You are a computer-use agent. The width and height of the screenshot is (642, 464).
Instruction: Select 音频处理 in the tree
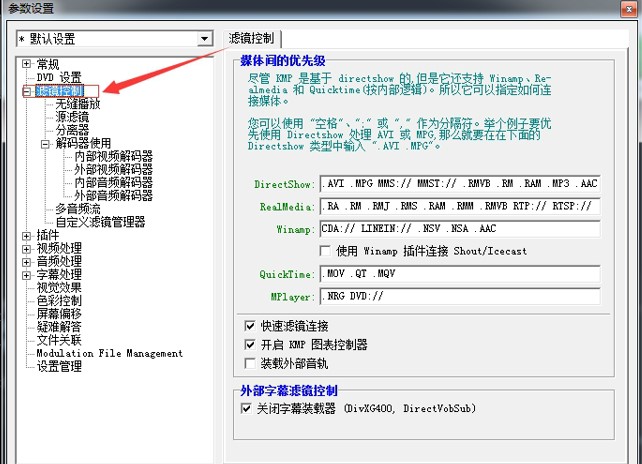click(59, 261)
